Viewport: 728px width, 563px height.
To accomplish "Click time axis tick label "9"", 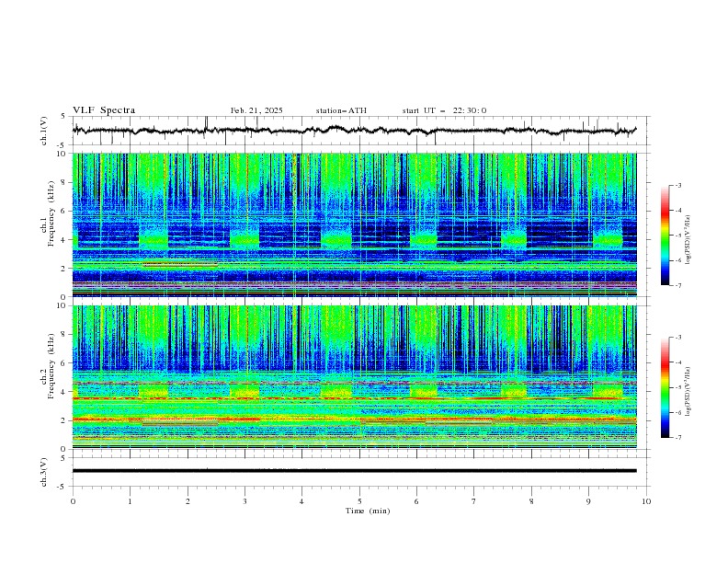I will tap(588, 501).
